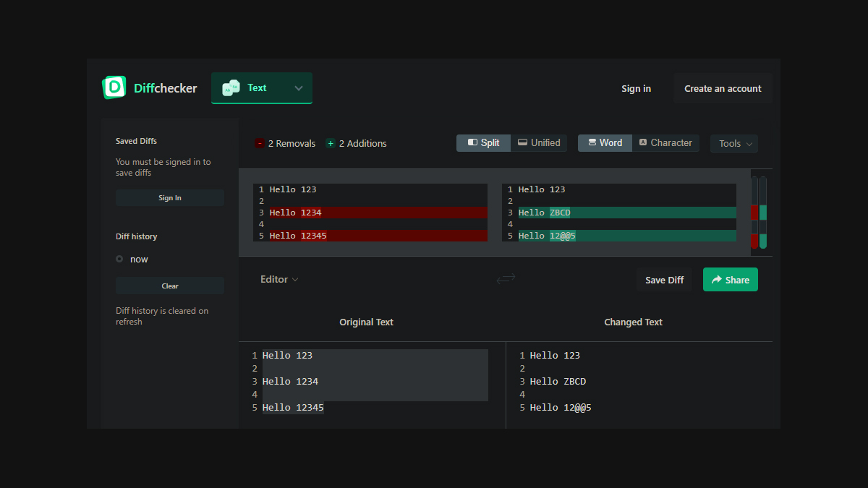Enable Character level diff

coord(665,143)
